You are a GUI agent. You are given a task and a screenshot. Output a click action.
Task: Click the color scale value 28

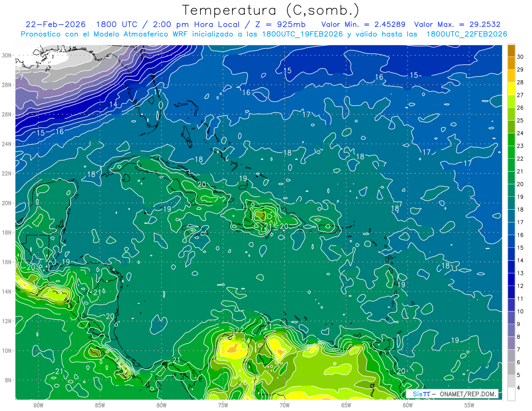click(520, 82)
